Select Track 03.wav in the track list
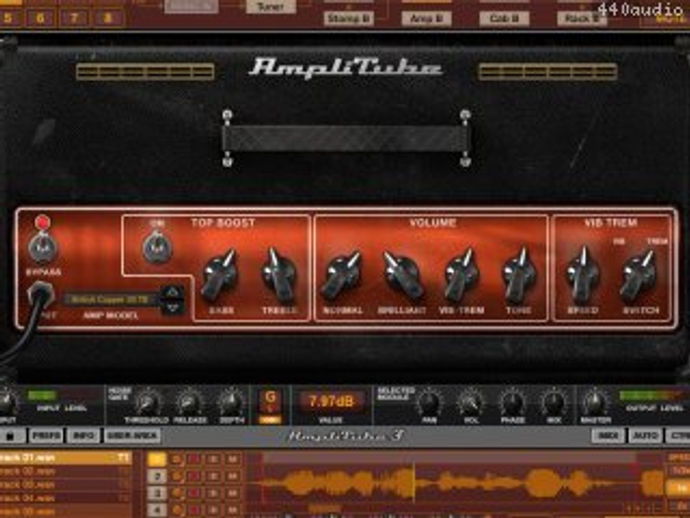Screen dimensions: 690x518 (65, 485)
